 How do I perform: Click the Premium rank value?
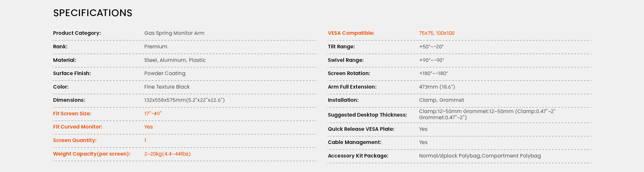[x=156, y=47]
